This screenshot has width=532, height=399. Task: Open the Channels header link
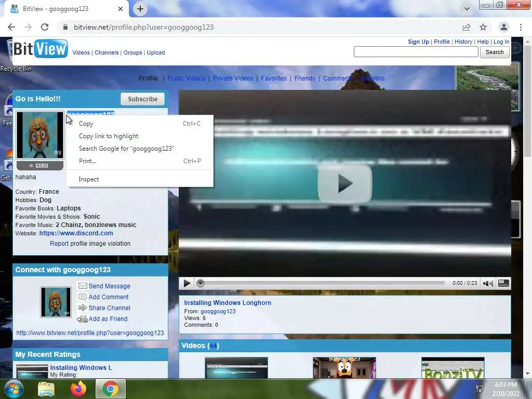coord(107,52)
